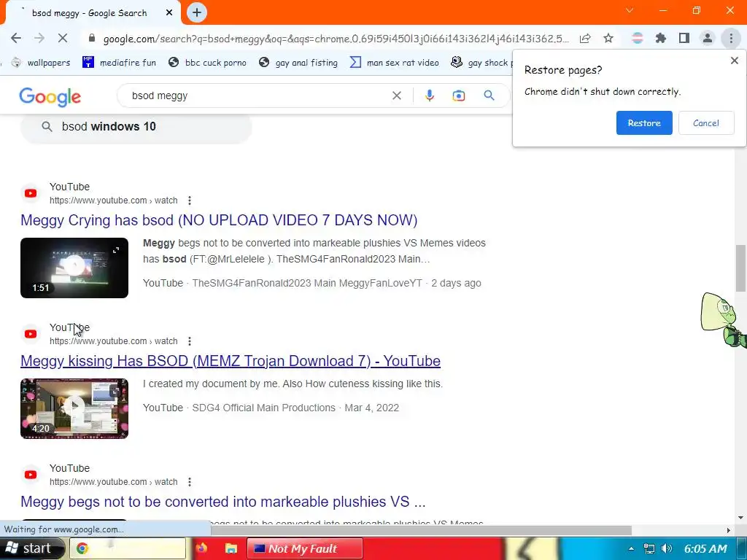Open the wallpapers bookmark
The width and height of the screenshot is (747, 560).
click(x=41, y=63)
